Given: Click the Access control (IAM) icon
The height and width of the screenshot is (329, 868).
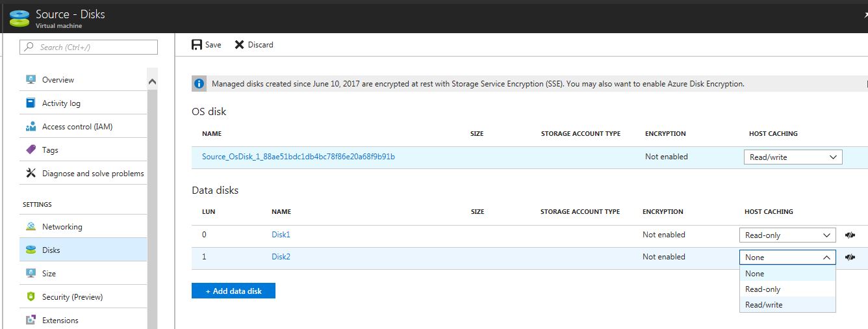Looking at the screenshot, I should click(x=31, y=127).
